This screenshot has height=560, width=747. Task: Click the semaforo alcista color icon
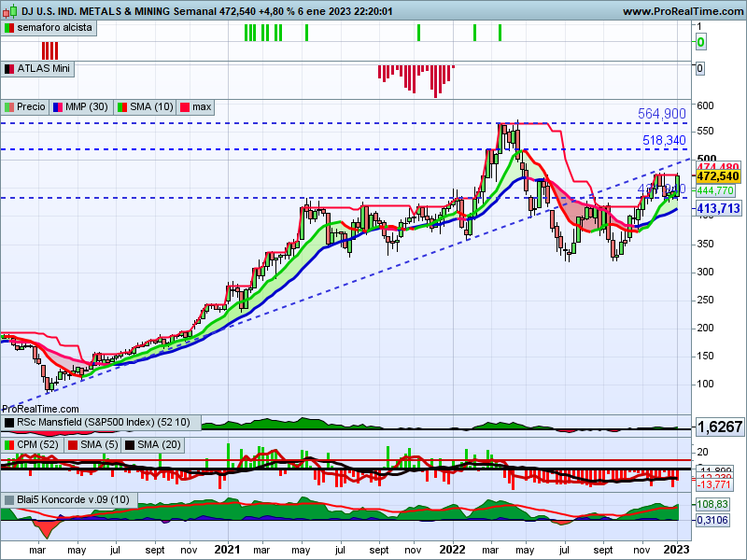coord(9,28)
